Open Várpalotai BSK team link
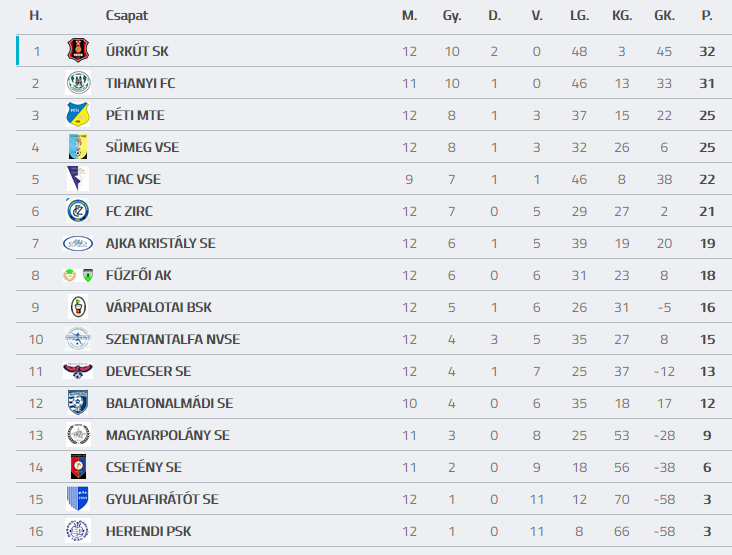732x555 pixels. tap(158, 307)
